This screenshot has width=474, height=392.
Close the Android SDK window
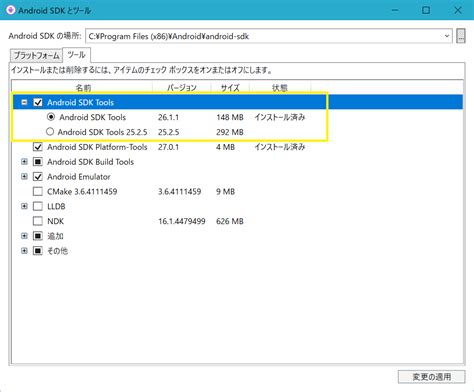458,10
